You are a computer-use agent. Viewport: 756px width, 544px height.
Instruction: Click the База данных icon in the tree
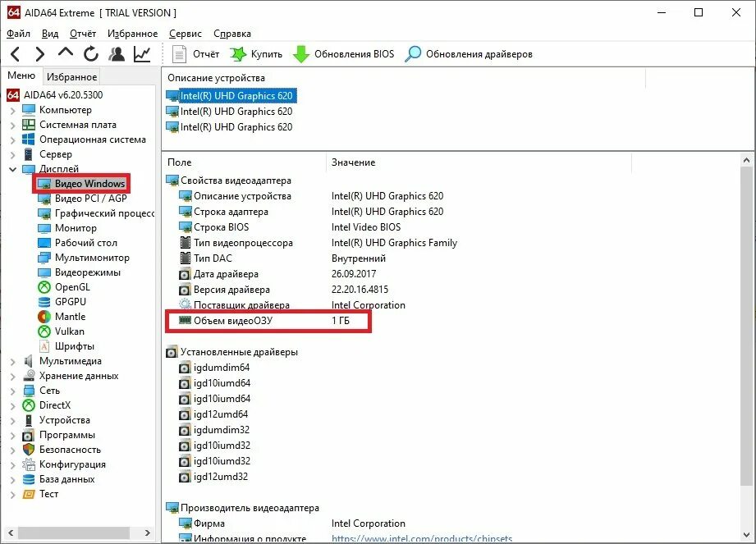pos(29,479)
